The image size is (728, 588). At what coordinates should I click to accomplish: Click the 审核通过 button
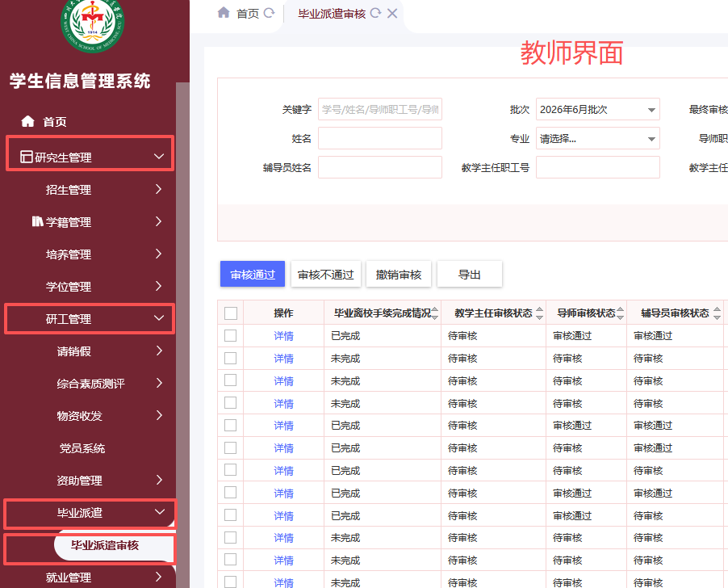click(253, 275)
